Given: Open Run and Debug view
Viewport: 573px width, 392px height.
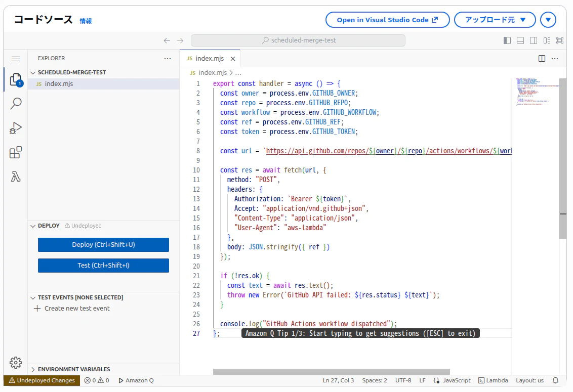Looking at the screenshot, I should coord(16,128).
